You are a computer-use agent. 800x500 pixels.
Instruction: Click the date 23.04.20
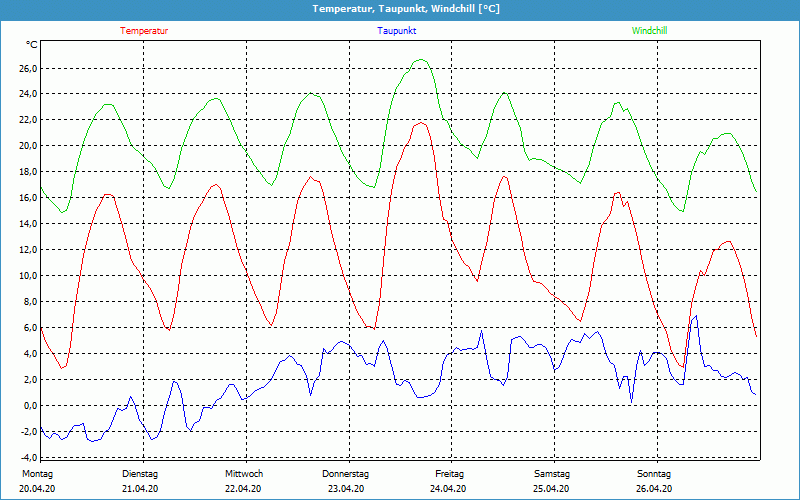(346, 489)
